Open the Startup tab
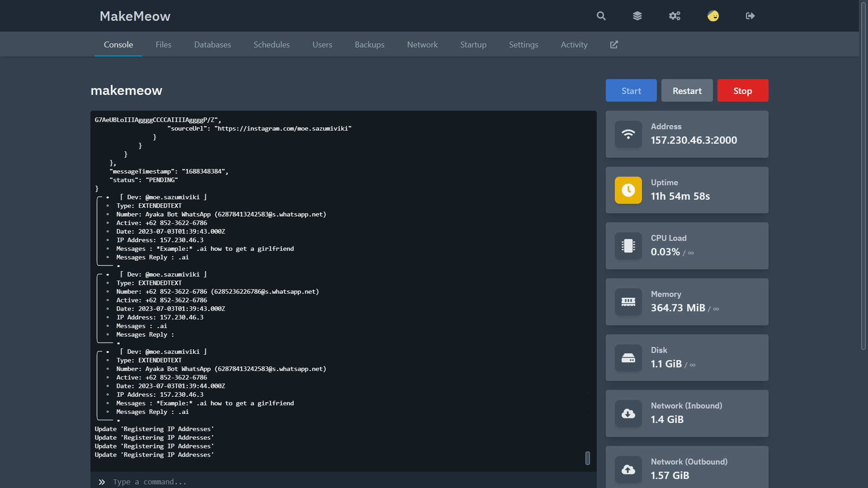Viewport: 868px width, 488px height. point(473,45)
